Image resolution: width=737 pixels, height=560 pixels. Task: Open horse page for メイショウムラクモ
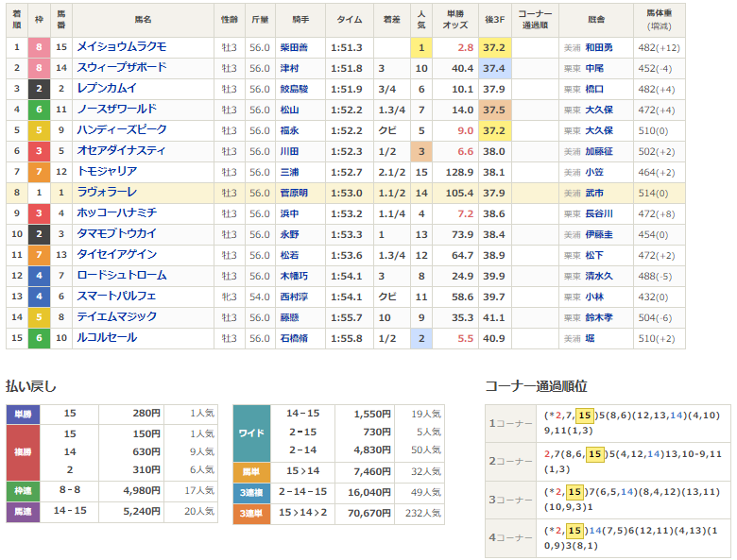click(122, 47)
